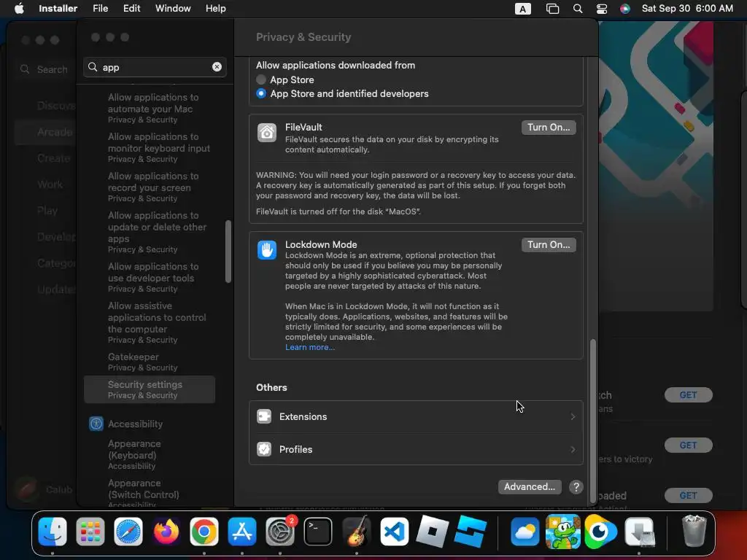
Task: Select Allow applications to record your screen result
Action: [x=150, y=187]
